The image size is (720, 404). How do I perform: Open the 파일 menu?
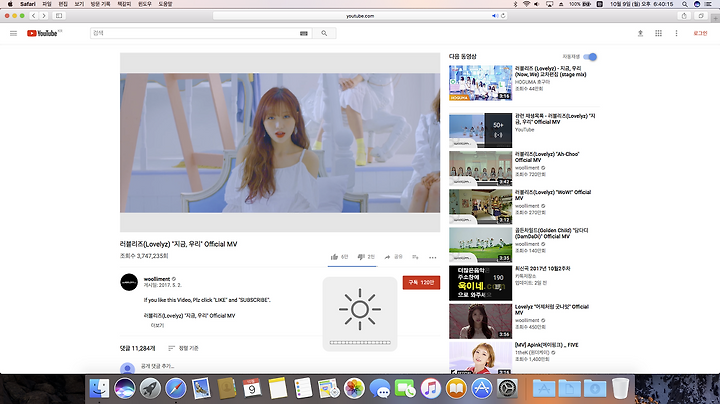pyautogui.click(x=47, y=4)
